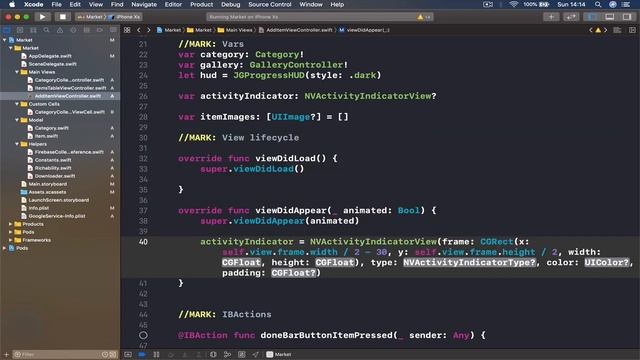This screenshot has height=360, width=640.
Task: Open the Source Control menu
Action: point(270,4)
